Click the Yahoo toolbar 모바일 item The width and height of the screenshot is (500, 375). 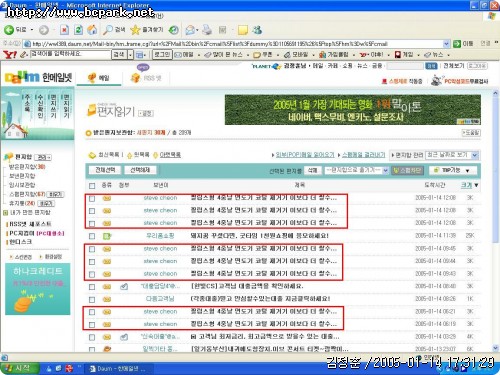point(296,54)
